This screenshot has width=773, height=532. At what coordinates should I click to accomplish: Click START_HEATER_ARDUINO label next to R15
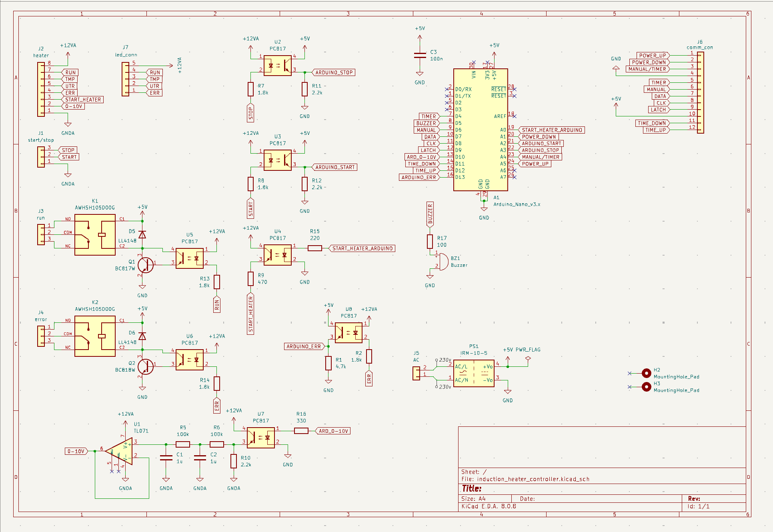coord(362,248)
